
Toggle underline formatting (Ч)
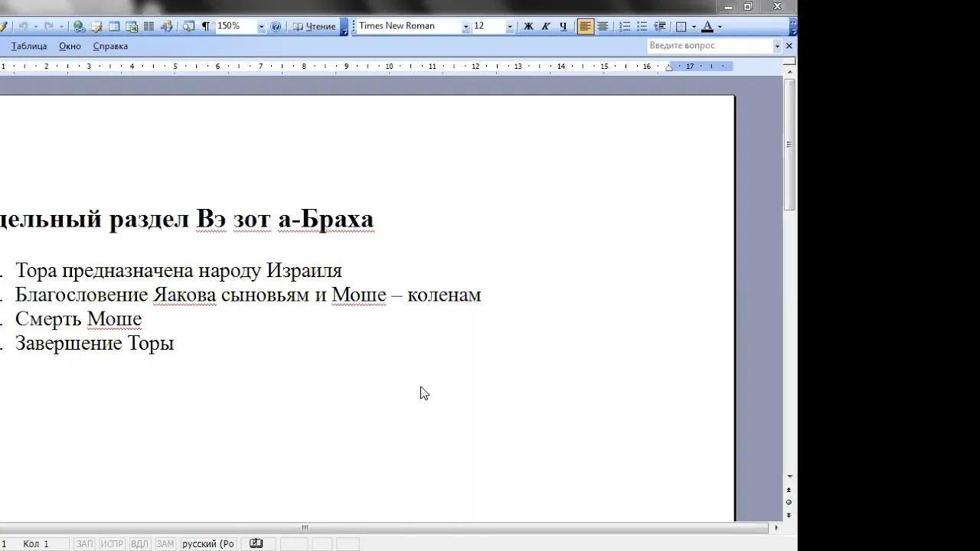pos(563,26)
